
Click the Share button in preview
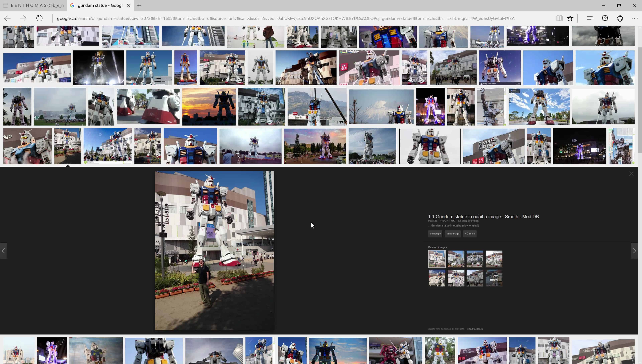[470, 233]
